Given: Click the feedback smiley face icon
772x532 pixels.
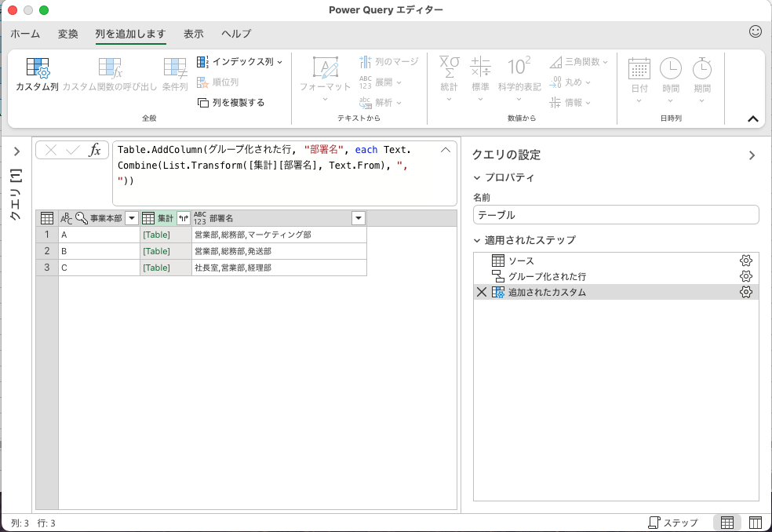Looking at the screenshot, I should [756, 32].
